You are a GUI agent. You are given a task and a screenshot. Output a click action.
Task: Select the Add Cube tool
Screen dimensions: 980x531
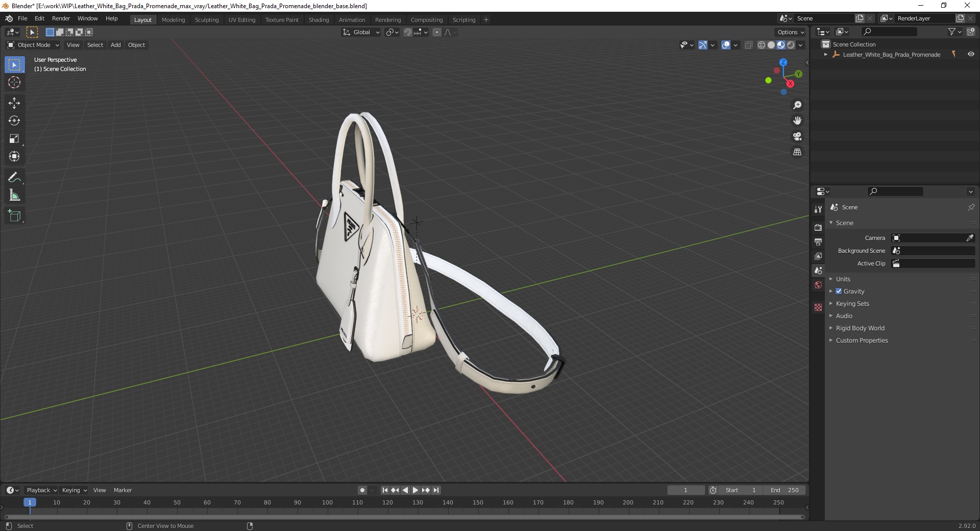pos(14,216)
